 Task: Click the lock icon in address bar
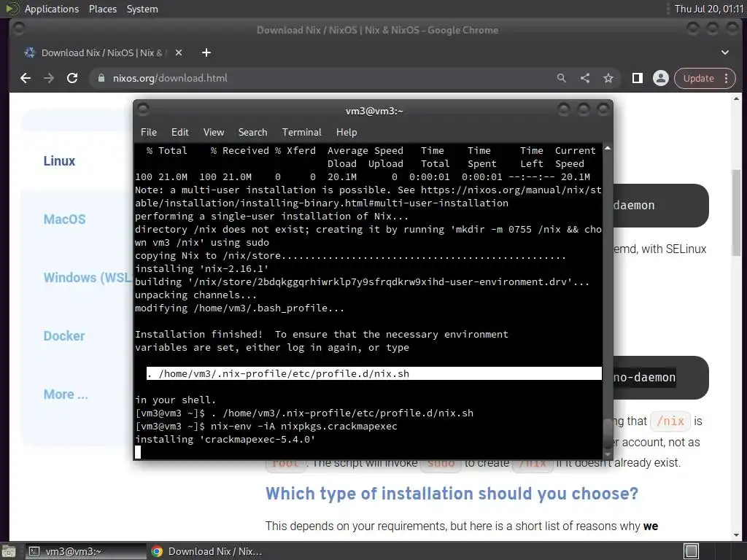101,78
